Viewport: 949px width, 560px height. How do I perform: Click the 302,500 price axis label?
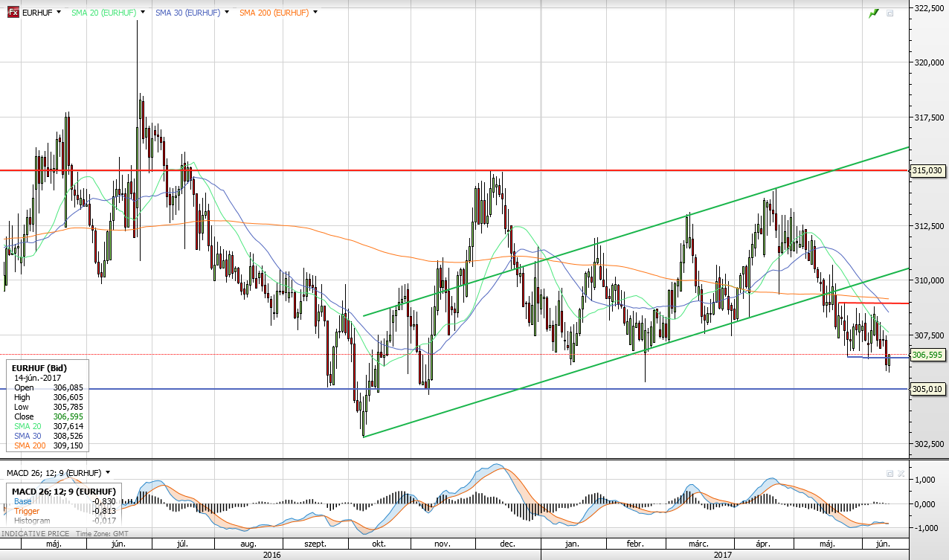coord(928,444)
